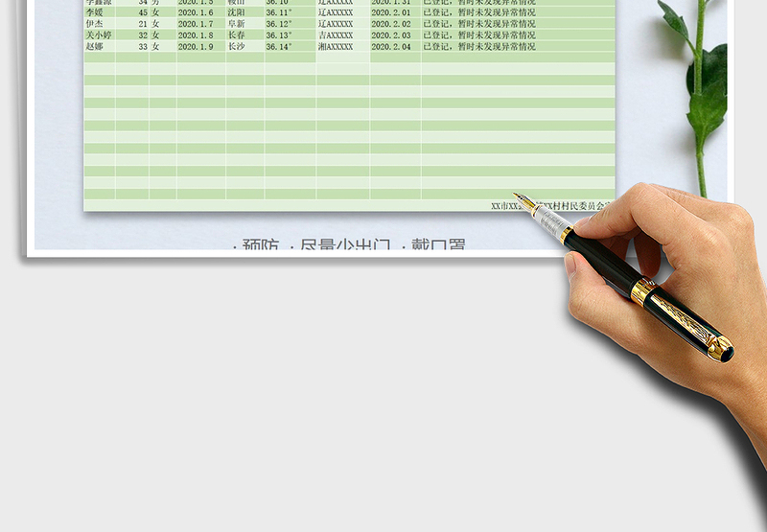
Task: Select the city cell 长沙
Action: (x=236, y=47)
